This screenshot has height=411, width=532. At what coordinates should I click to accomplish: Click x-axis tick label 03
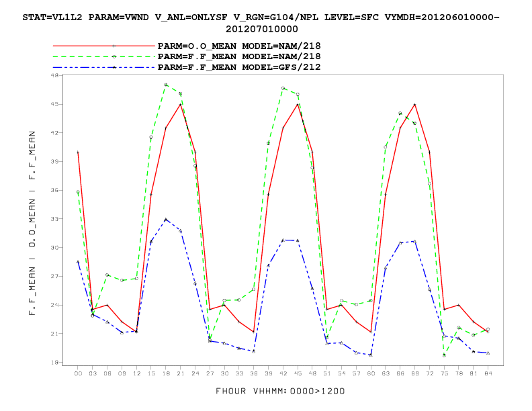coord(93,373)
